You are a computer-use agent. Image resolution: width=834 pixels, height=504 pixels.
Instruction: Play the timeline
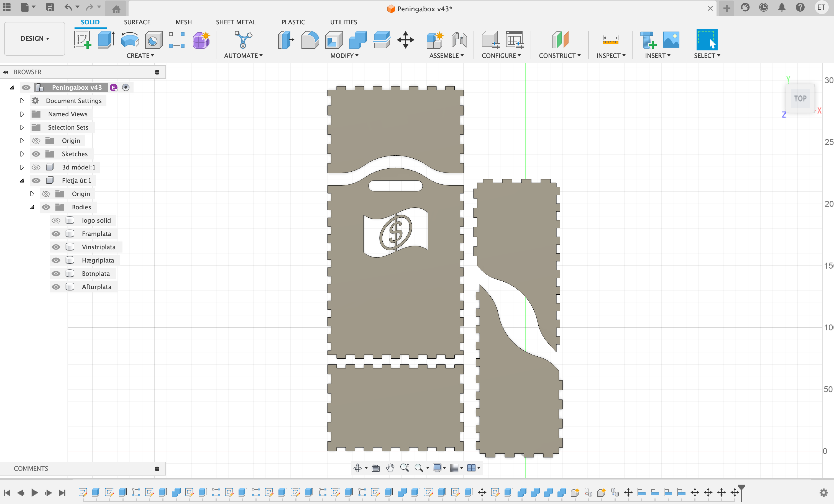34,492
